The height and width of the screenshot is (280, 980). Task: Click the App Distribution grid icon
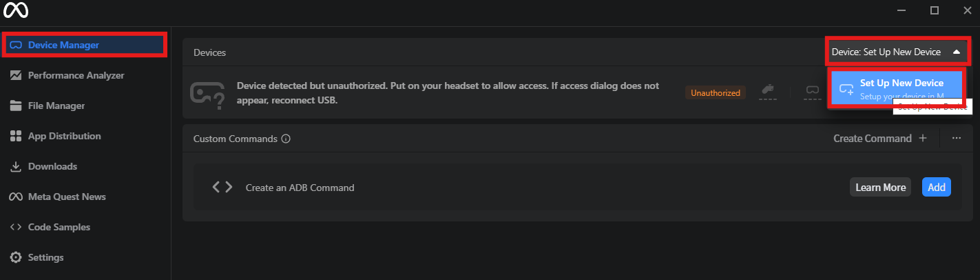click(15, 136)
